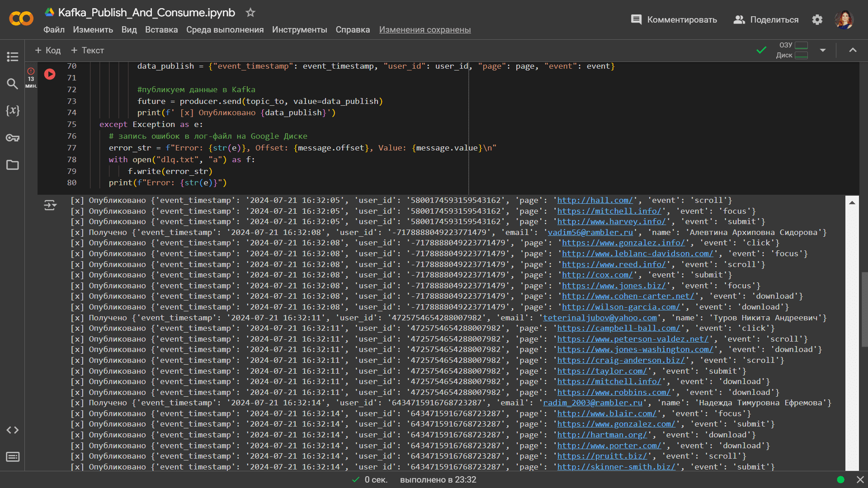Click the Комментировать button
The height and width of the screenshot is (488, 868).
click(x=674, y=20)
